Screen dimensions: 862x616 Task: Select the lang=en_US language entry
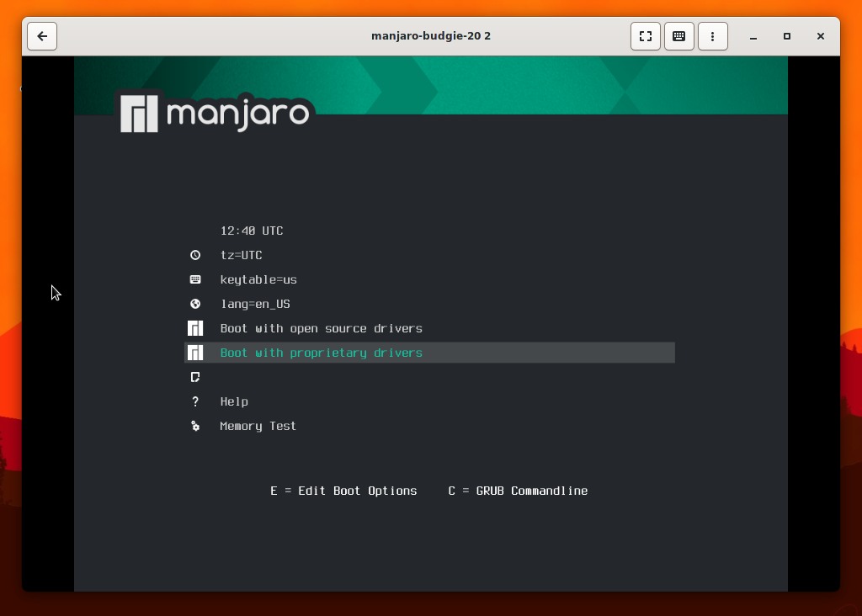coord(255,304)
